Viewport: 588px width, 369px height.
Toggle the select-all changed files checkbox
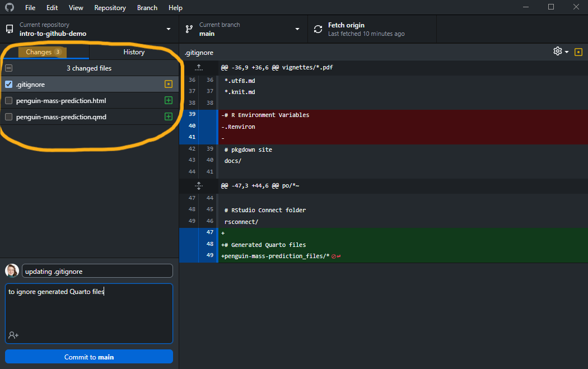click(x=8, y=68)
